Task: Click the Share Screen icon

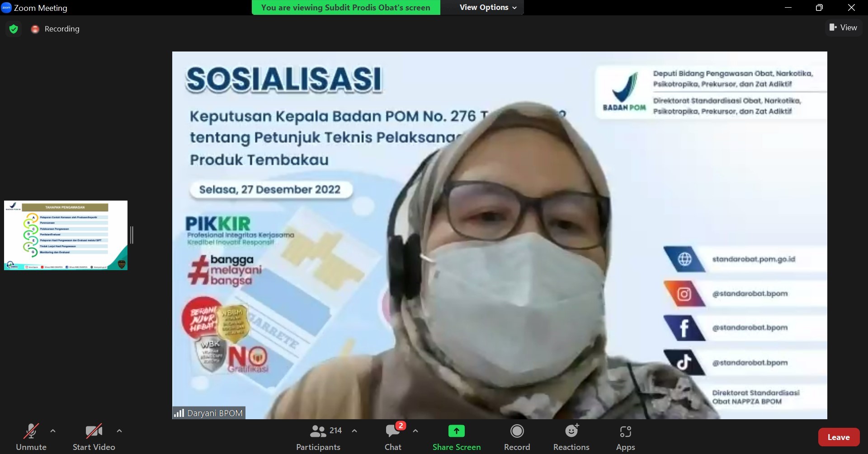Action: click(456, 431)
